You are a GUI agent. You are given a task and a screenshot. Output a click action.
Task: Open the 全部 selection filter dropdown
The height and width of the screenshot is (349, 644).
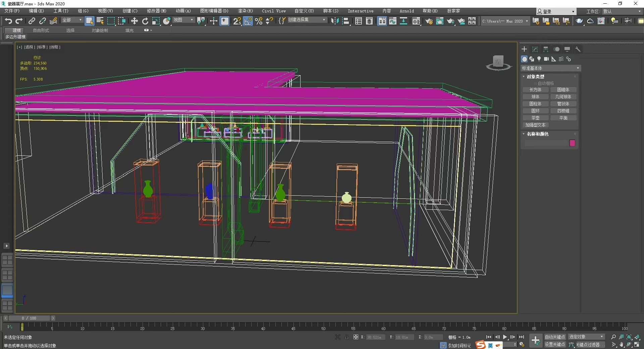click(x=72, y=20)
